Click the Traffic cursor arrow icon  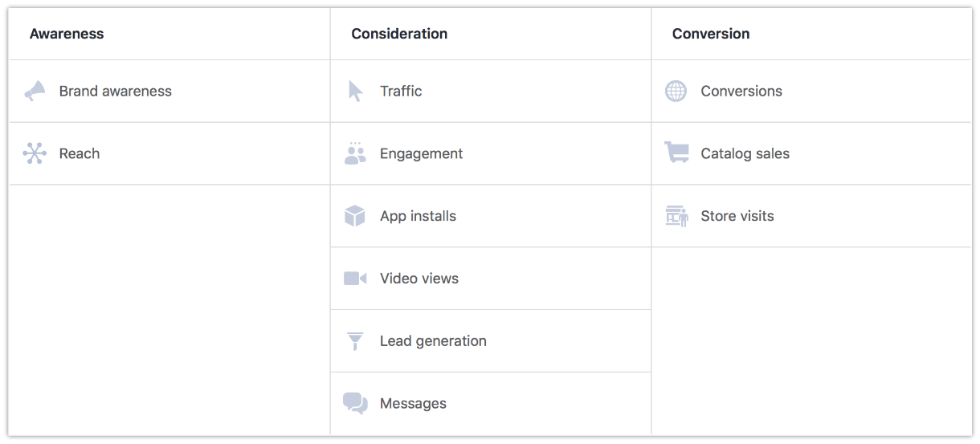click(x=355, y=92)
